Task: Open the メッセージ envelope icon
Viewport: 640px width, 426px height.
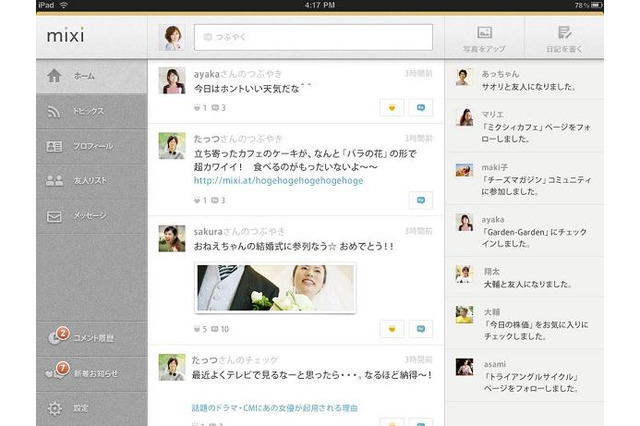Action: 54,216
